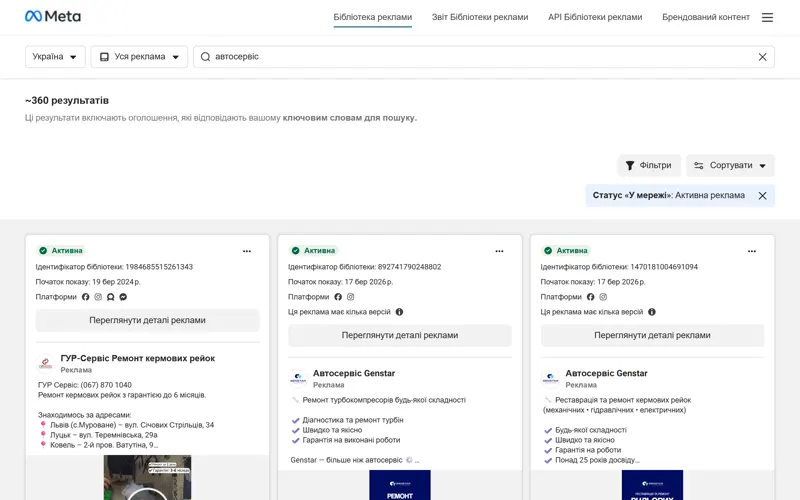The width and height of the screenshot is (800, 500).
Task: Open Автосервіс Genstar link on steering rack restoration ad
Action: pyautogui.click(x=607, y=373)
